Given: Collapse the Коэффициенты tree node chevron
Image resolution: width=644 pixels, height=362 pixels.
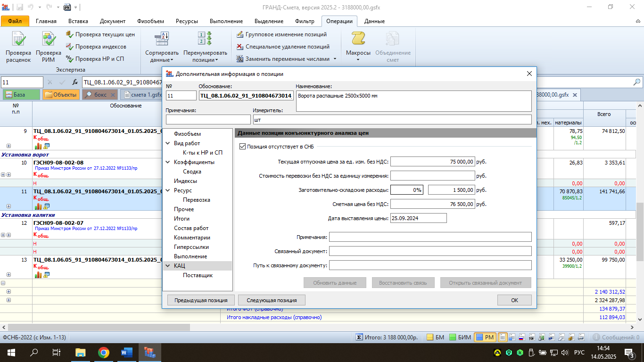Looking at the screenshot, I should coord(168,162).
